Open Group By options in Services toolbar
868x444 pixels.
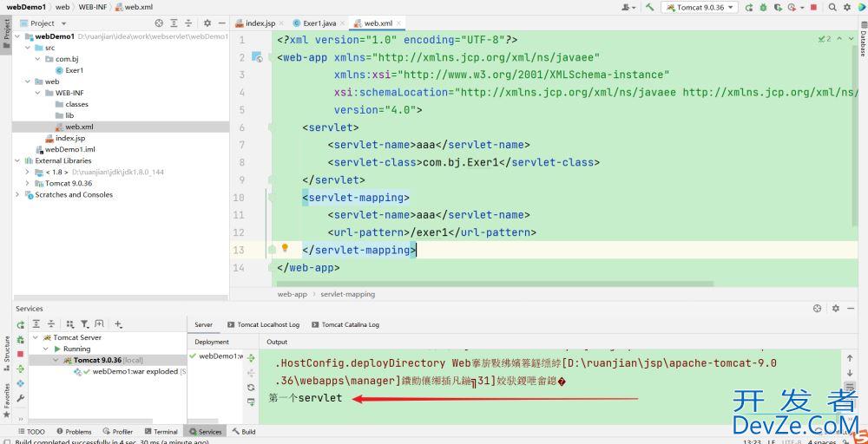(70, 324)
